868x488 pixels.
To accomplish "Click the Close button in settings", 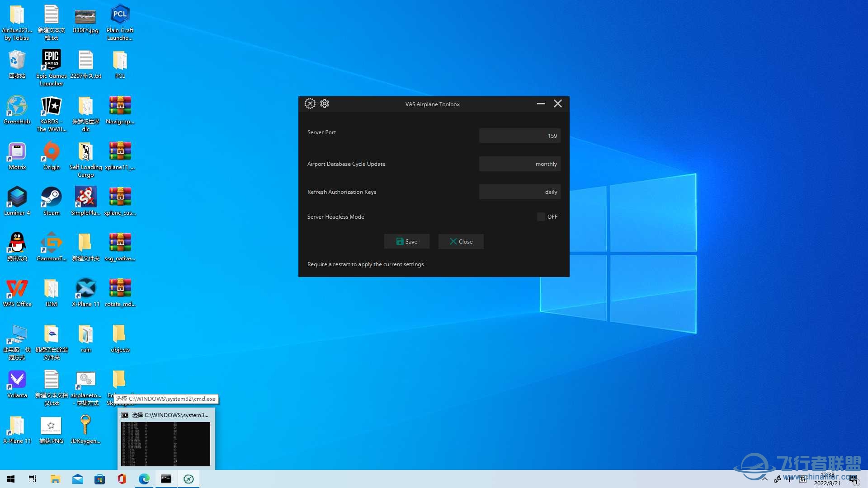I will pyautogui.click(x=461, y=241).
